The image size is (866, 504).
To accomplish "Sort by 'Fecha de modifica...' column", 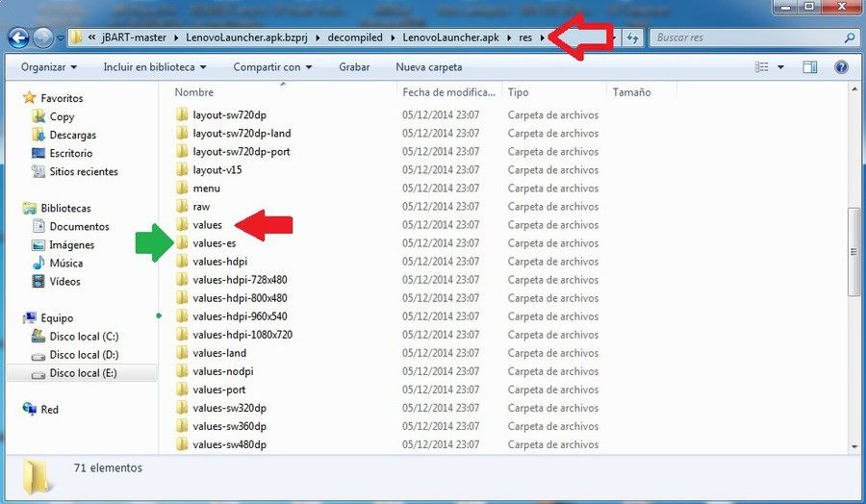I will [x=449, y=92].
